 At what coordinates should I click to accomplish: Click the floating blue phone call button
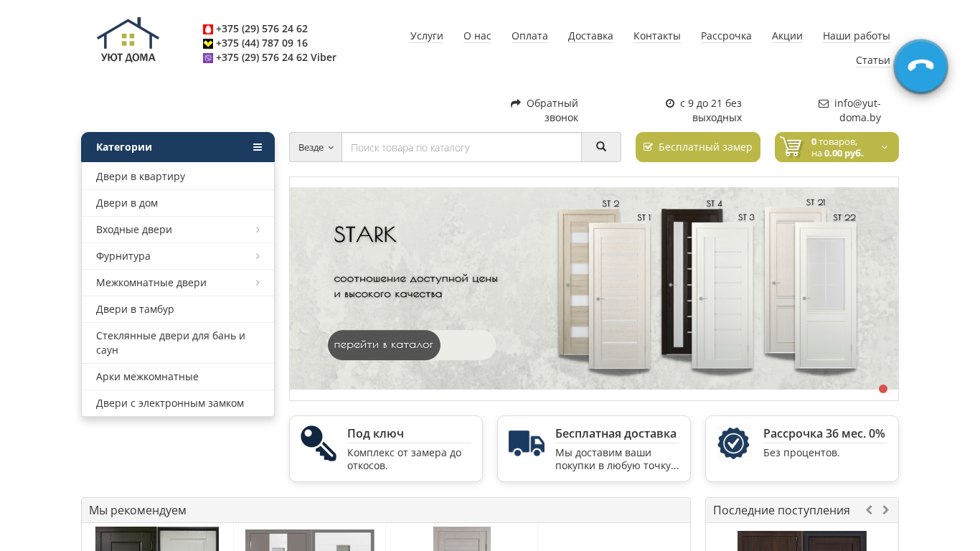pyautogui.click(x=920, y=67)
